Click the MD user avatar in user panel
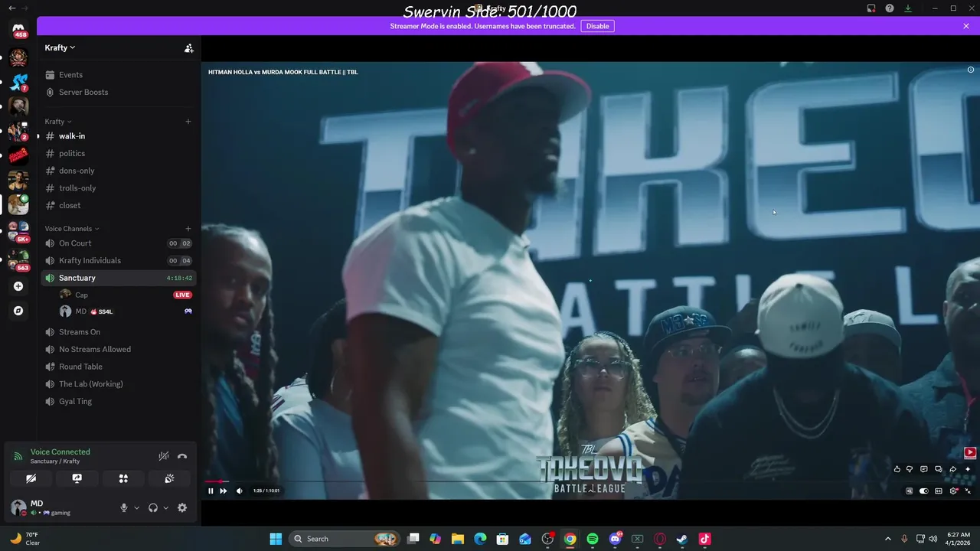Image resolution: width=980 pixels, height=551 pixels. coord(18,507)
